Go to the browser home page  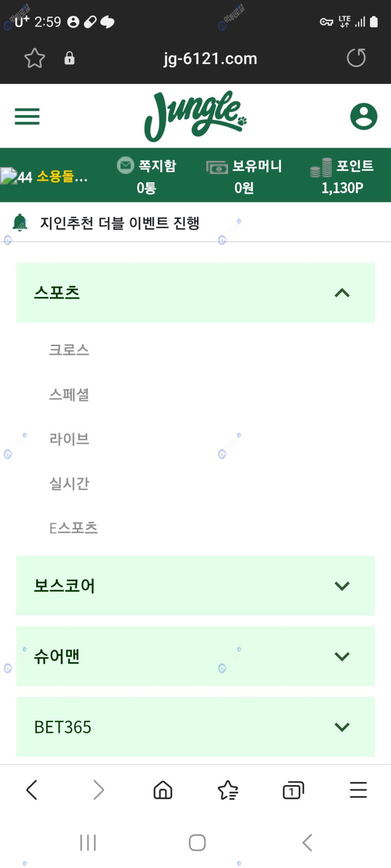click(x=163, y=790)
